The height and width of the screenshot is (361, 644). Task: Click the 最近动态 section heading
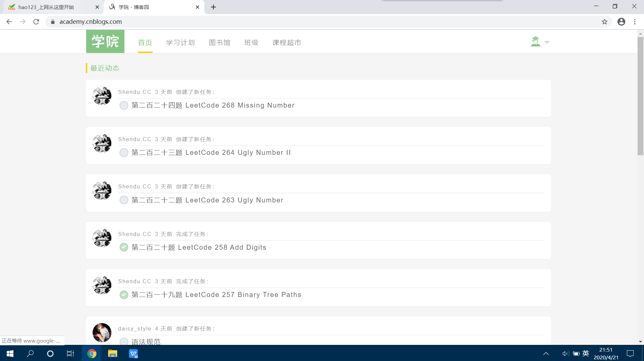105,68
